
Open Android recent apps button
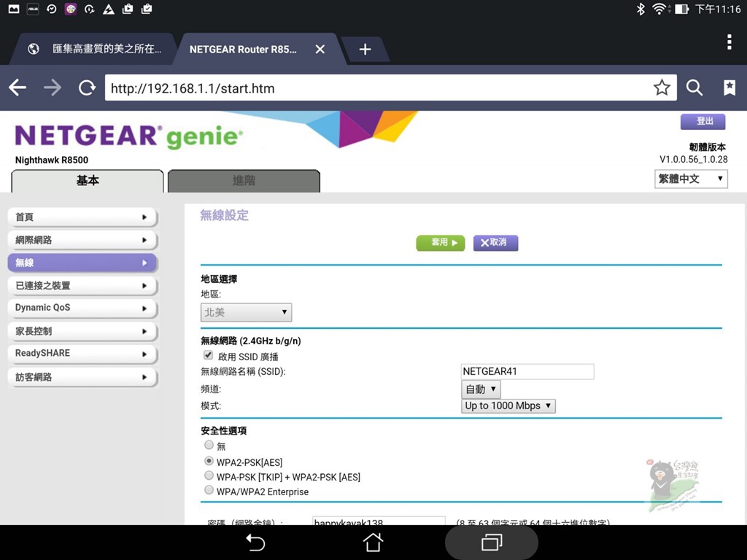492,542
